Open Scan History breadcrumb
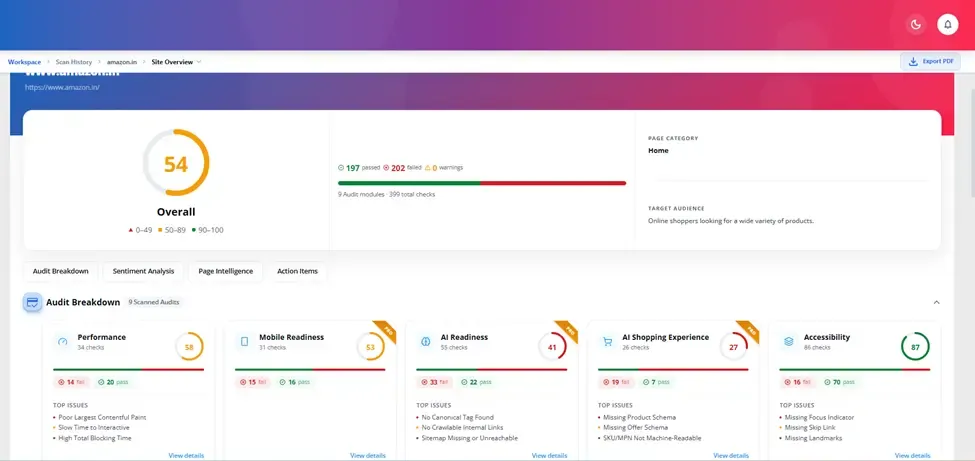975x461 pixels. coord(73,62)
